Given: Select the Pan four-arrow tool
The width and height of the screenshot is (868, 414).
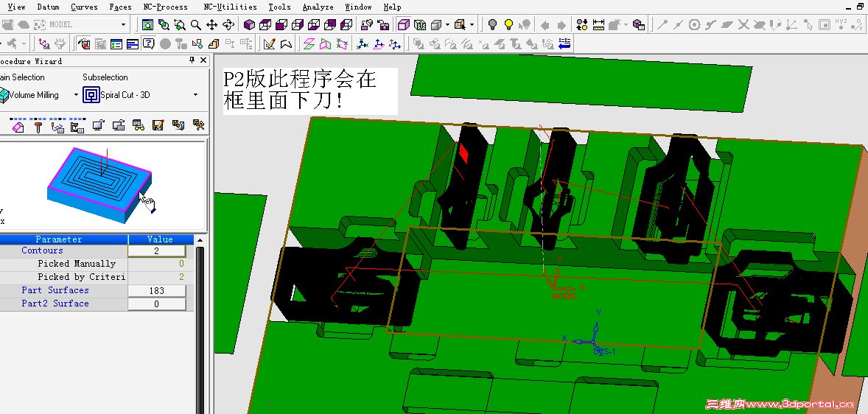Looking at the screenshot, I should tap(212, 25).
